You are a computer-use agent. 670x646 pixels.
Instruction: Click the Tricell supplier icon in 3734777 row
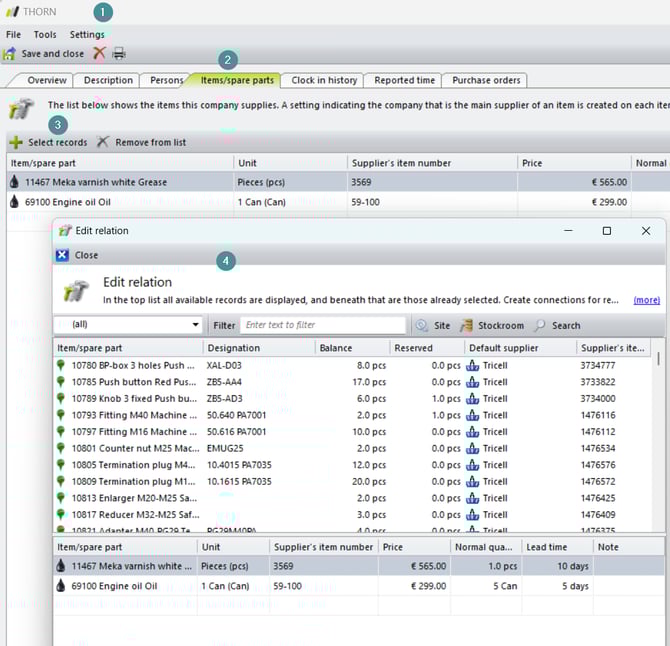pyautogui.click(x=472, y=365)
